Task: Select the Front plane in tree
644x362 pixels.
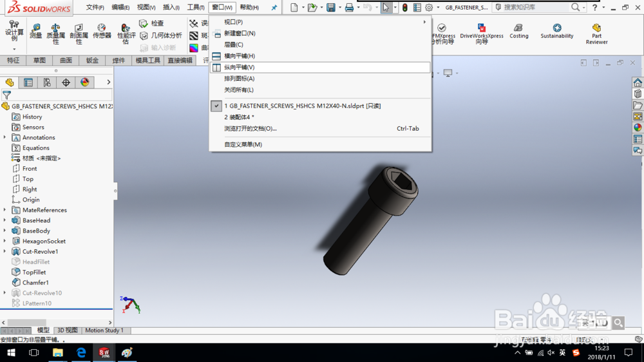Action: click(x=30, y=169)
